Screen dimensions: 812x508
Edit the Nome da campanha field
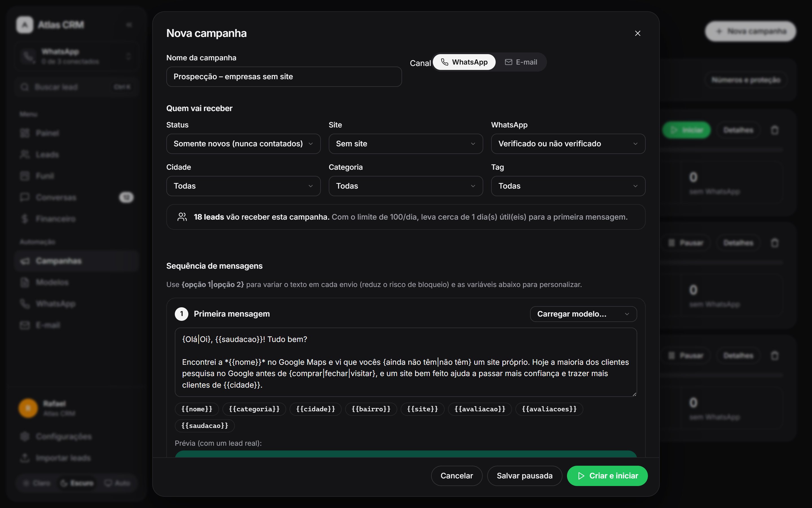(284, 77)
